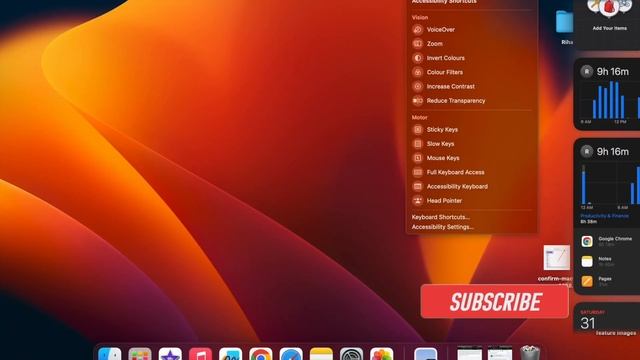640x360 pixels.
Task: Click the Saturday 31 calendar widget
Action: pos(608,318)
